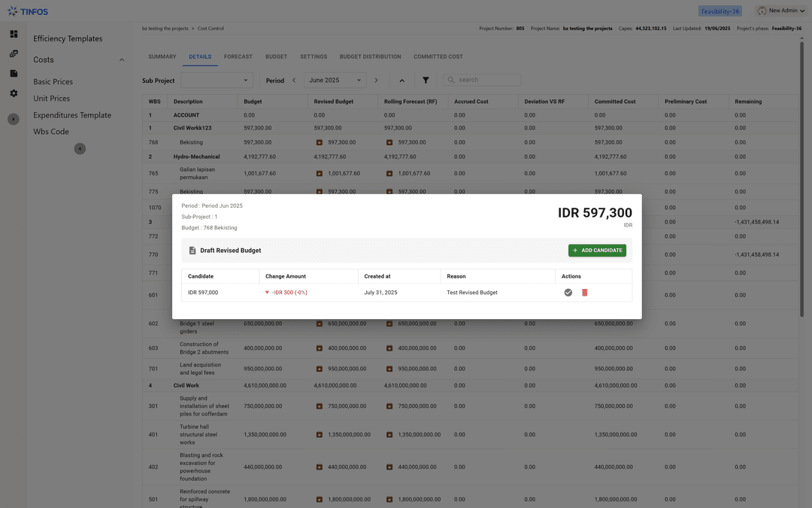Click the approve checkmark icon for candidate
Screen dimensions: 812x508
tap(568, 293)
